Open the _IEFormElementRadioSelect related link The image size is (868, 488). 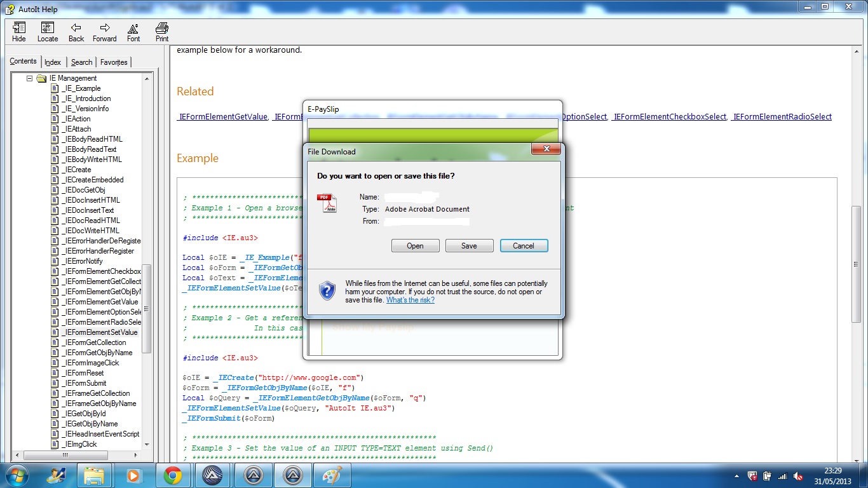point(782,117)
